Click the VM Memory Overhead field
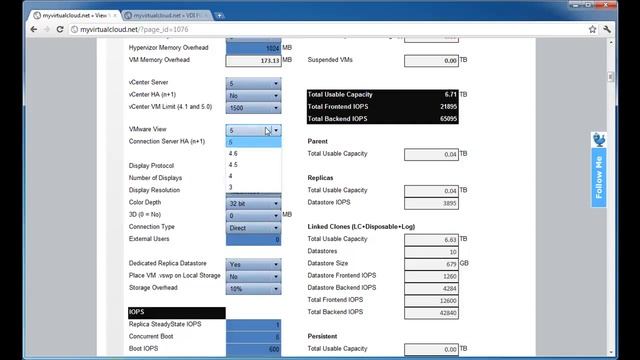 253,60
